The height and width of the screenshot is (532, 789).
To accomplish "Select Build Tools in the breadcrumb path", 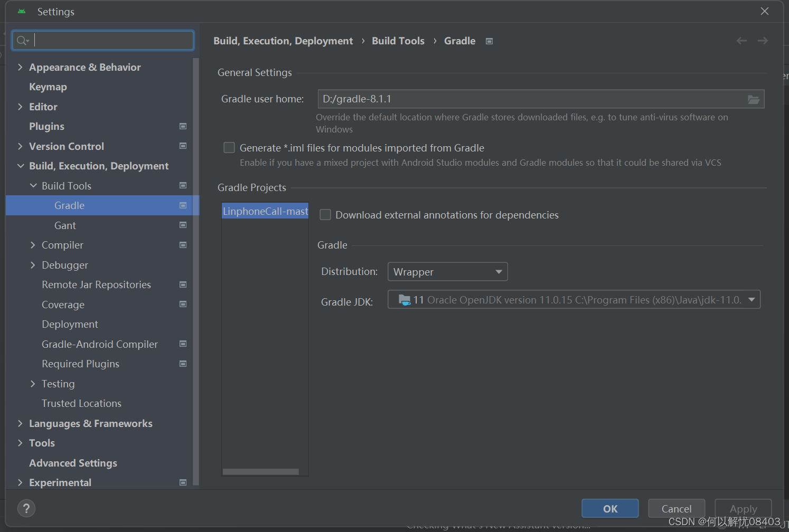I will coord(398,41).
